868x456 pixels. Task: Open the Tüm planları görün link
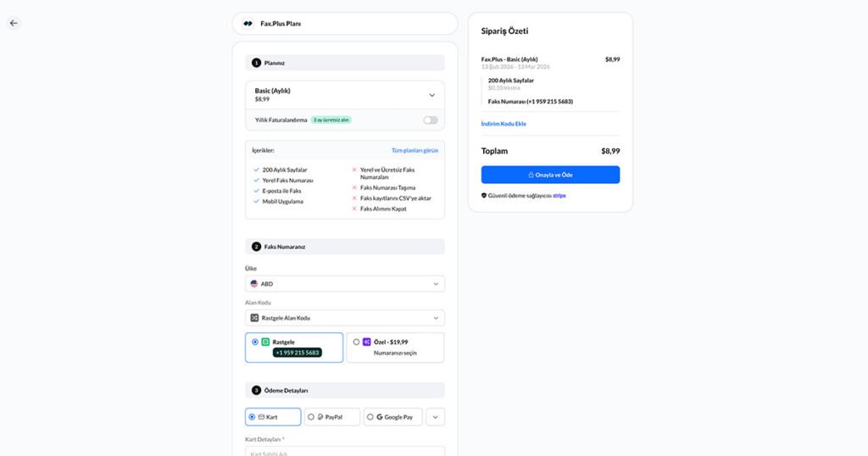click(415, 150)
